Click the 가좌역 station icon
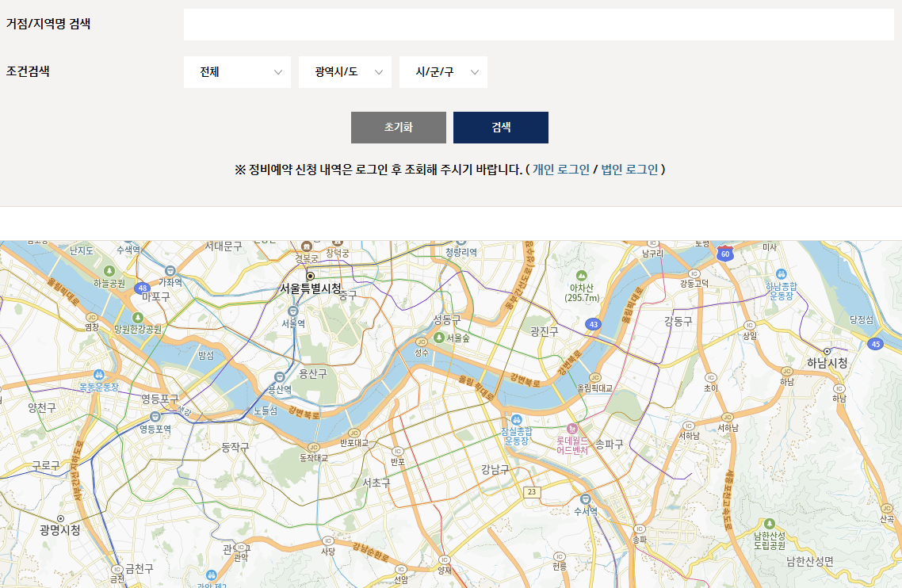Screen dimensions: 902x588 [170, 270]
